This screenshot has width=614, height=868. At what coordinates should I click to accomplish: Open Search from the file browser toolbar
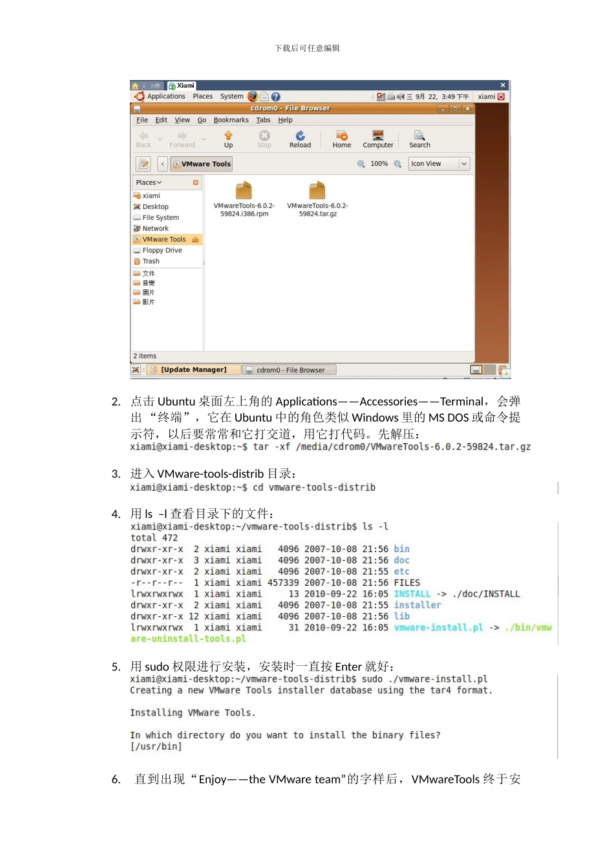click(x=419, y=139)
